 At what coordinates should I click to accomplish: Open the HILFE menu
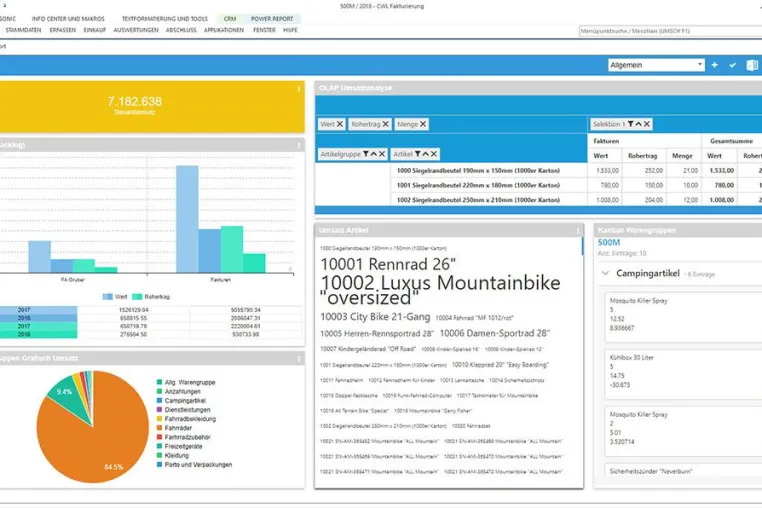pos(290,30)
